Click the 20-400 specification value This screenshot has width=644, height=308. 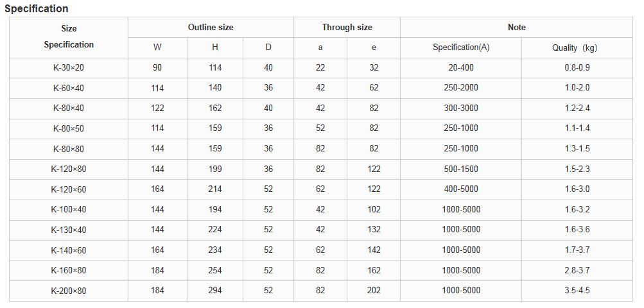coord(461,68)
